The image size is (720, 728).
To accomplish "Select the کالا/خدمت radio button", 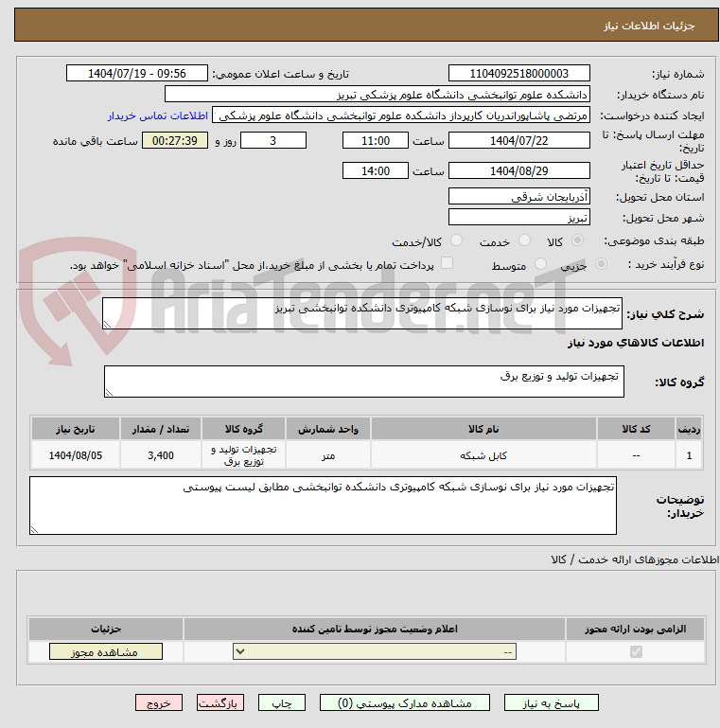I will click(456, 240).
